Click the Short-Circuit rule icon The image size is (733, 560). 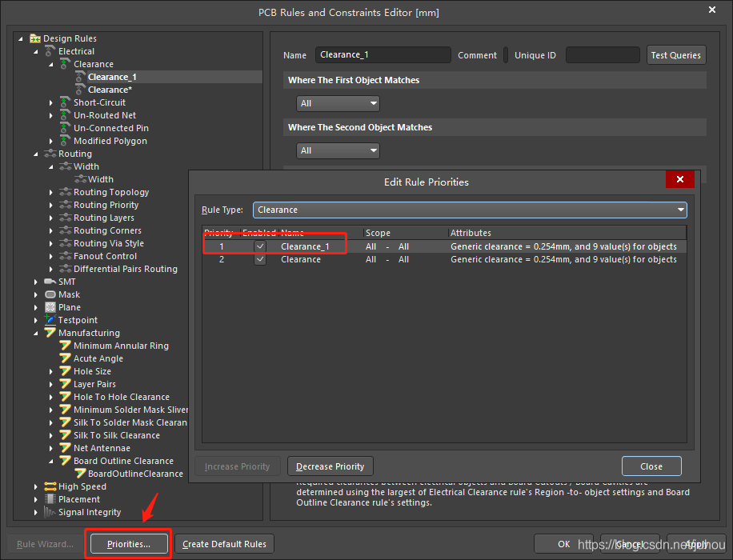point(66,102)
